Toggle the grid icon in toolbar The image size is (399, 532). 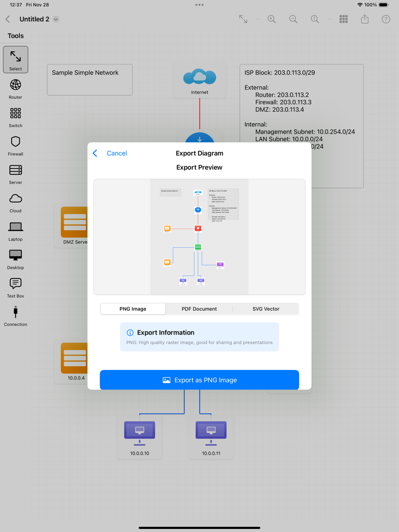(343, 19)
